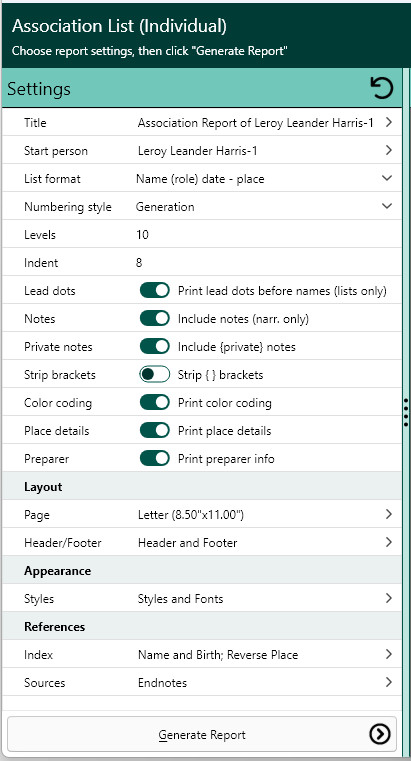Open Page settings via its chevron

pos(388,514)
